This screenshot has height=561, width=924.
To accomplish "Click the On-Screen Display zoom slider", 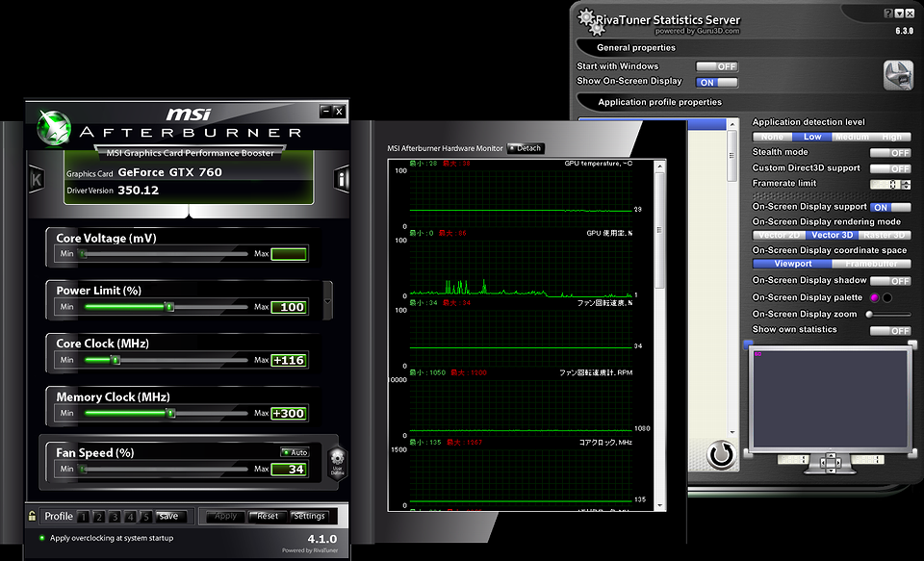I will [888, 315].
